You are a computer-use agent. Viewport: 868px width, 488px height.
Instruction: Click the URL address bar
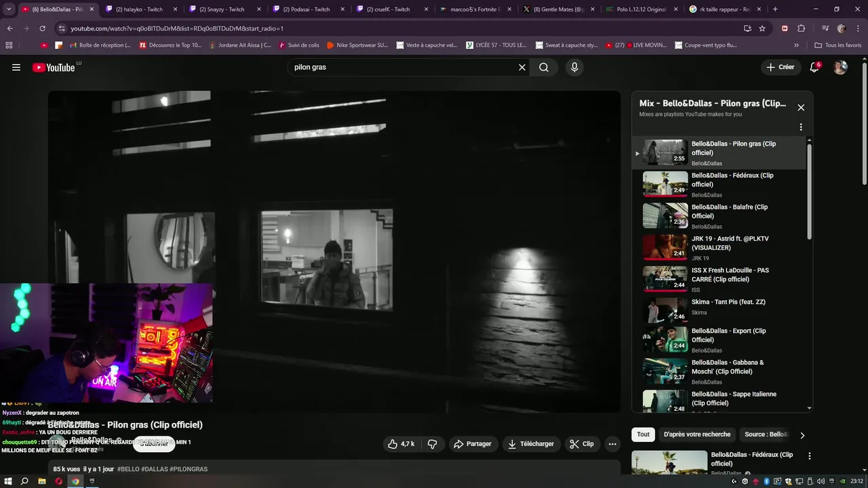coord(400,28)
